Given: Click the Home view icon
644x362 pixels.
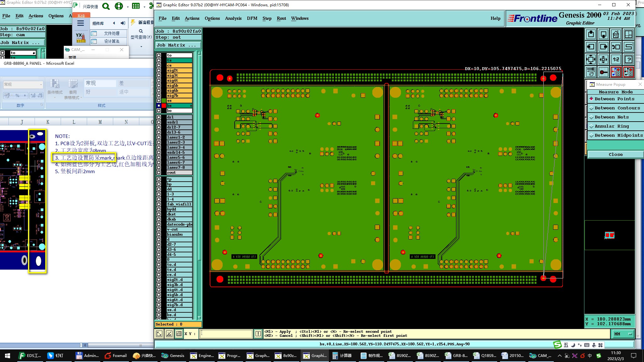Looking at the screenshot, I should [616, 34].
